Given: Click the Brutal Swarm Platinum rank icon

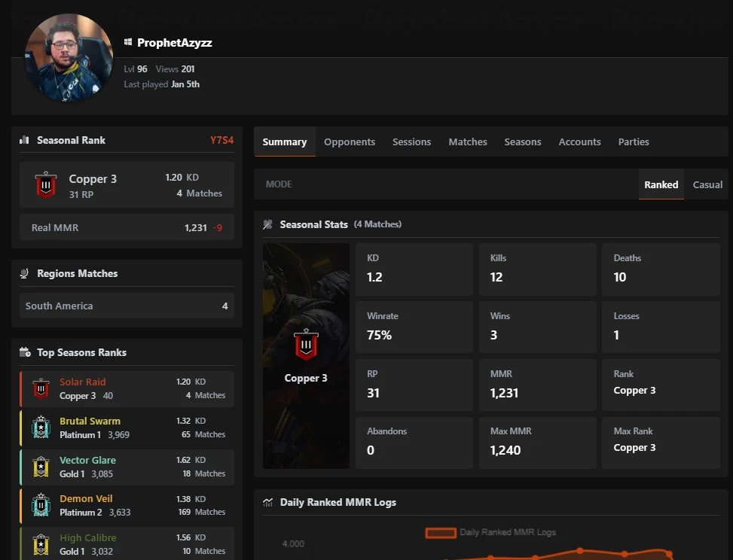Looking at the screenshot, I should coord(41,428).
